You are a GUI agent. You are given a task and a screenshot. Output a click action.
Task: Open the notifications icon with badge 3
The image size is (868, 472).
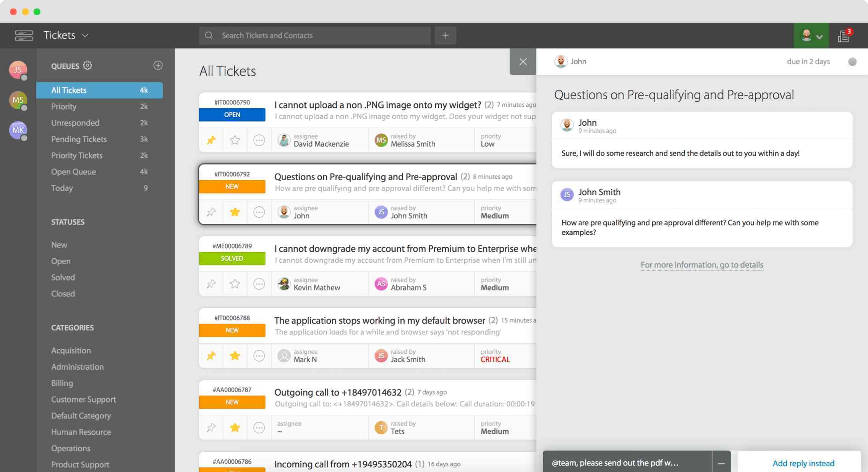tap(844, 35)
